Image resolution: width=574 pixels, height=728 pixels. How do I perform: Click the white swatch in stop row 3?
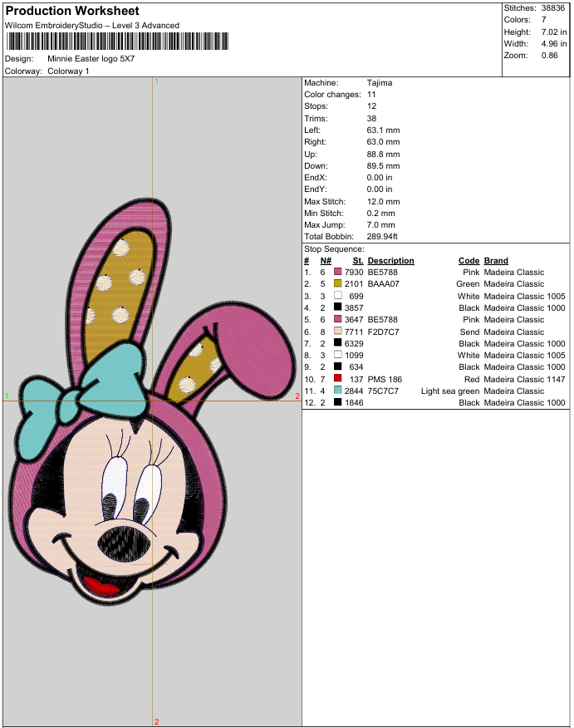click(x=338, y=296)
